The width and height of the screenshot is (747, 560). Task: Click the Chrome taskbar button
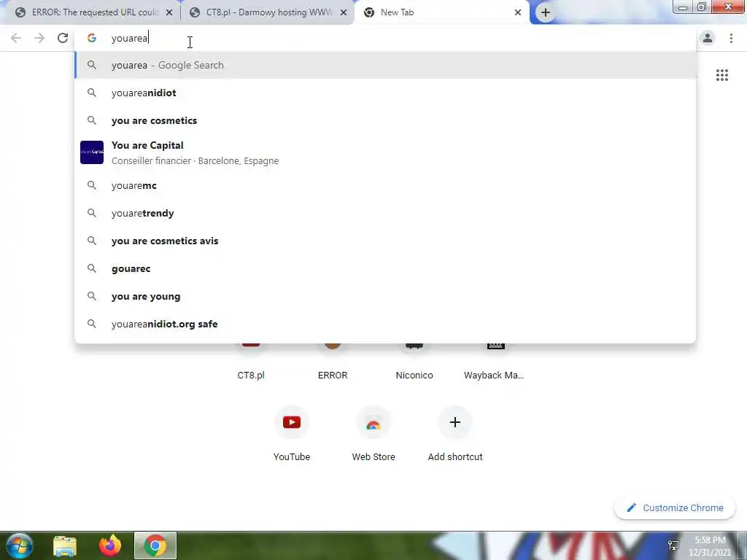(155, 545)
